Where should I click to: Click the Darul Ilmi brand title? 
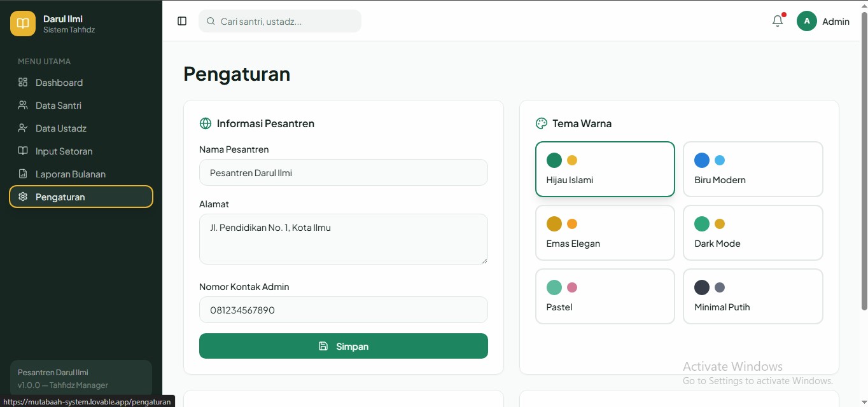coord(63,18)
